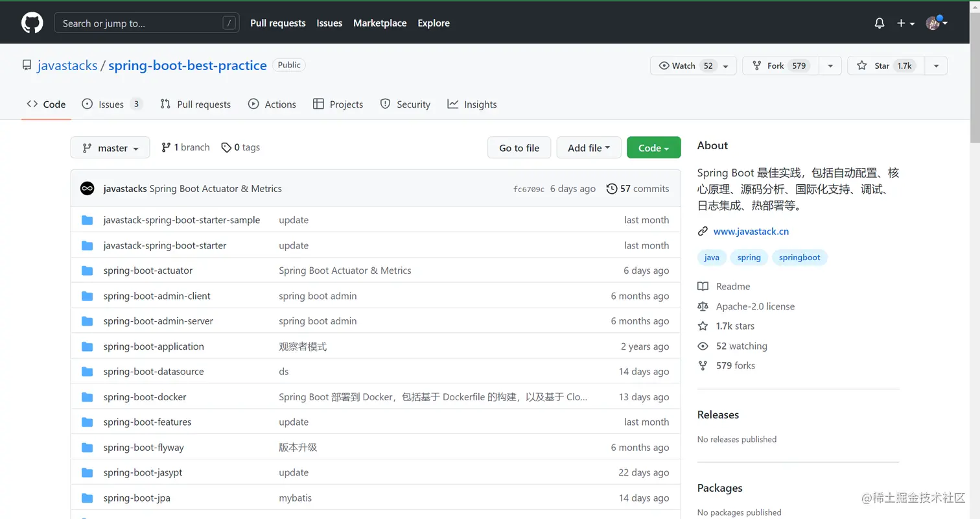Select the springboot topic tag
This screenshot has width=980, height=519.
(800, 258)
